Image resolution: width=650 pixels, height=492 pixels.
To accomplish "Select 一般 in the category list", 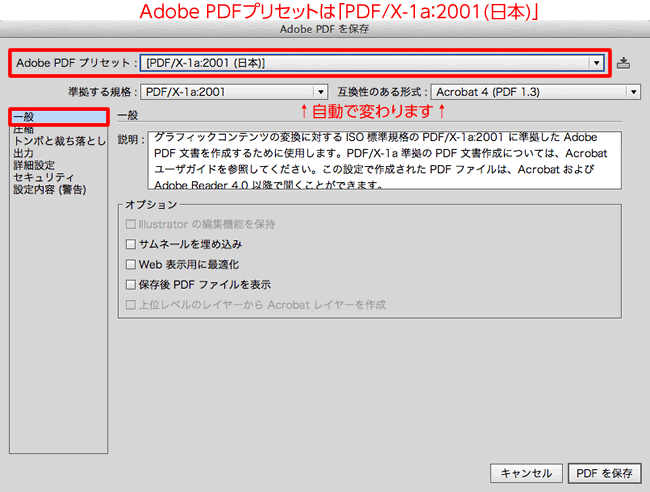I will tap(58, 117).
